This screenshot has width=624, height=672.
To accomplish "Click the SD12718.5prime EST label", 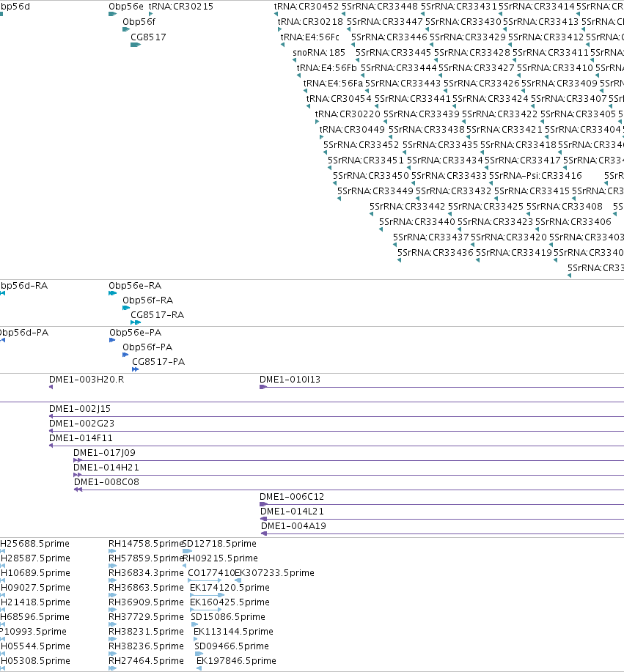I will (219, 544).
